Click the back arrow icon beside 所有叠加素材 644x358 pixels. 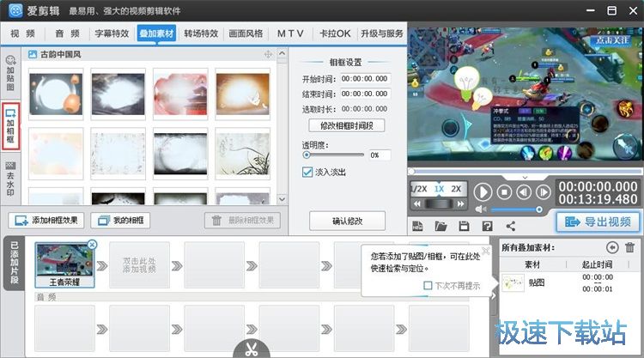click(x=612, y=247)
